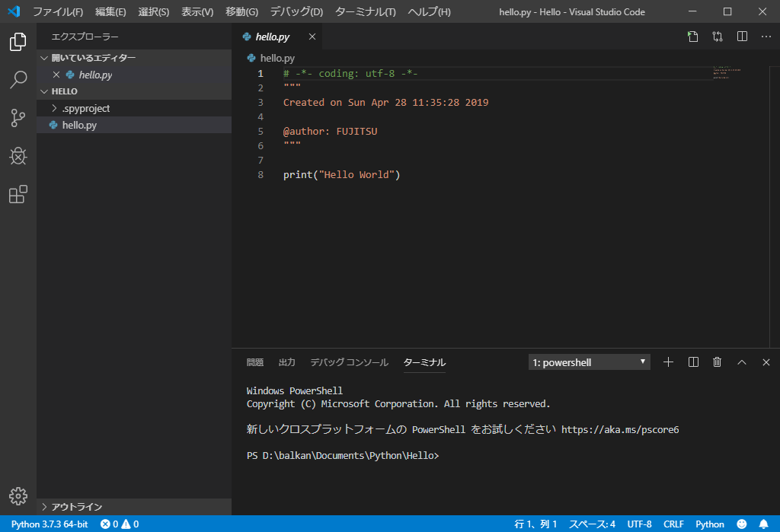Open more editor actions via ellipsis icon

766,36
